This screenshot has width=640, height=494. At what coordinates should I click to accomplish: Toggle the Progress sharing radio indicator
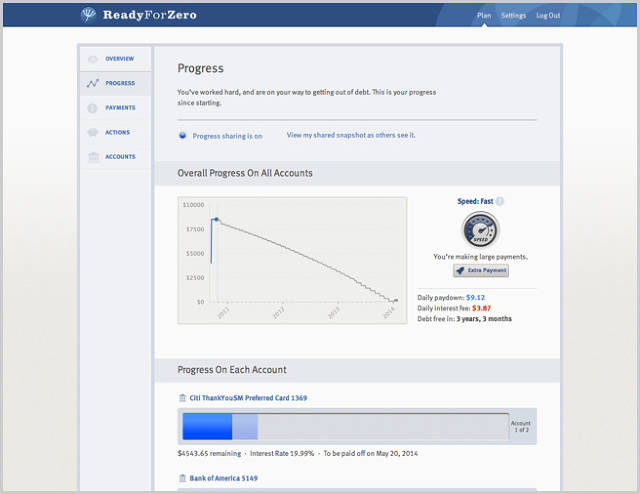pyautogui.click(x=182, y=136)
